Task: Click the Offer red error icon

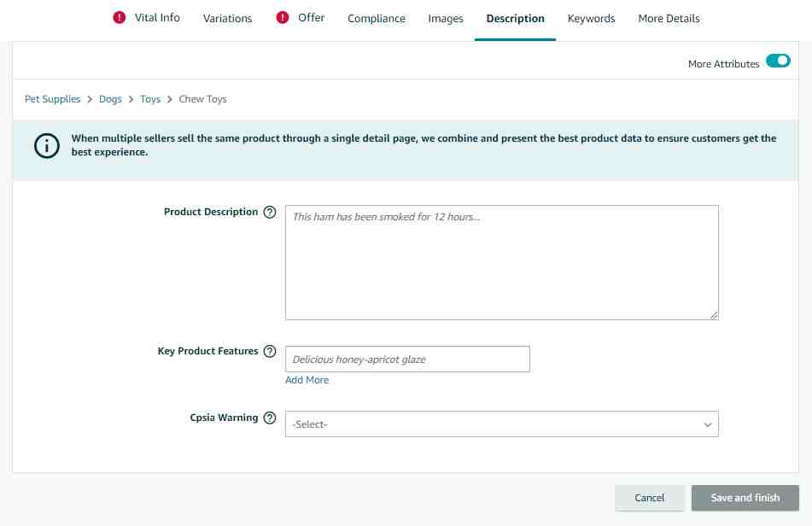Action: tap(283, 18)
